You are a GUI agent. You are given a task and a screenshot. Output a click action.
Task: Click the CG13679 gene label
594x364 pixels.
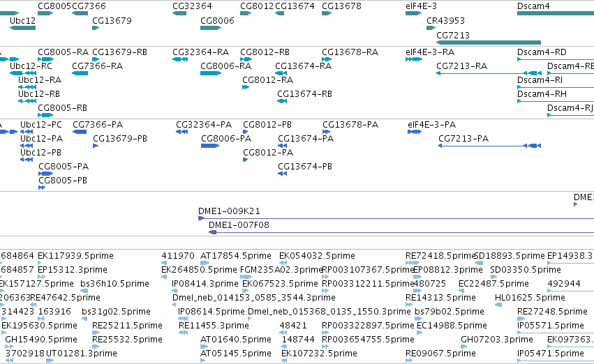point(112,20)
